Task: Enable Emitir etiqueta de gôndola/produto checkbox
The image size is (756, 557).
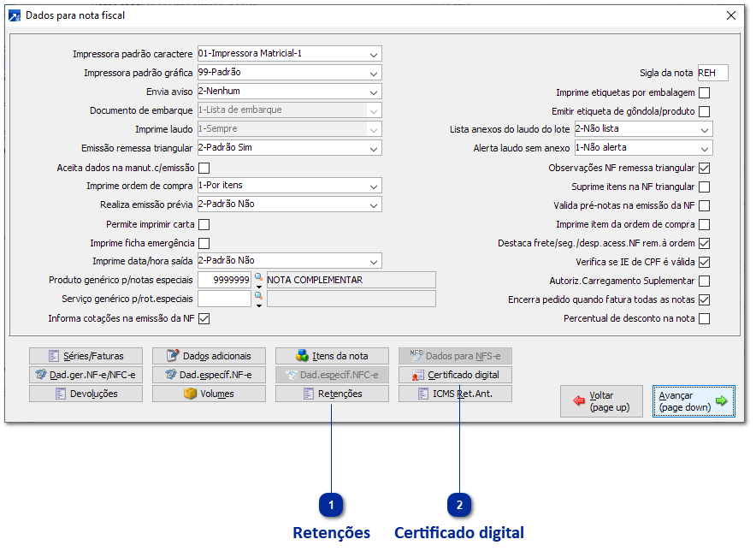Action: (x=705, y=111)
